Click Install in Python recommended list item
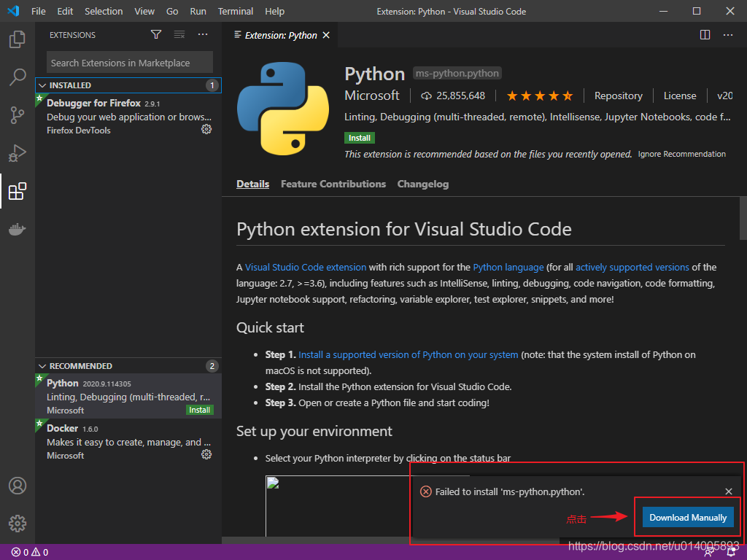 tap(199, 410)
